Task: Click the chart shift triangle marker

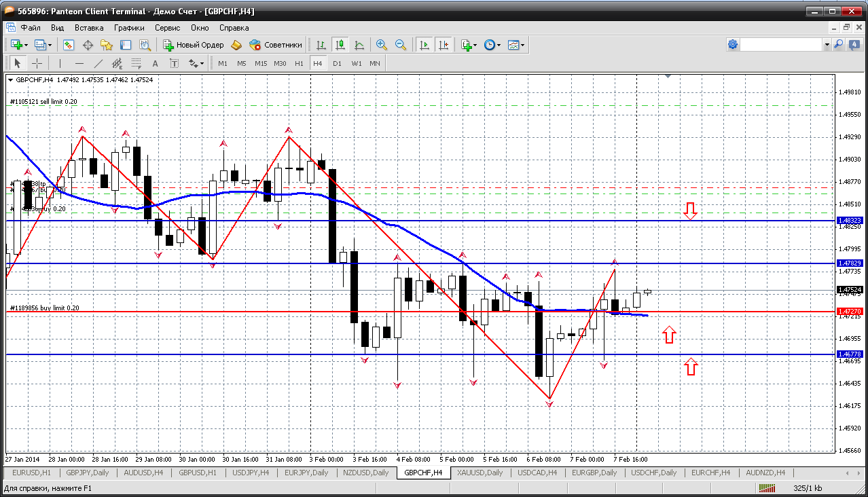Action: point(668,77)
